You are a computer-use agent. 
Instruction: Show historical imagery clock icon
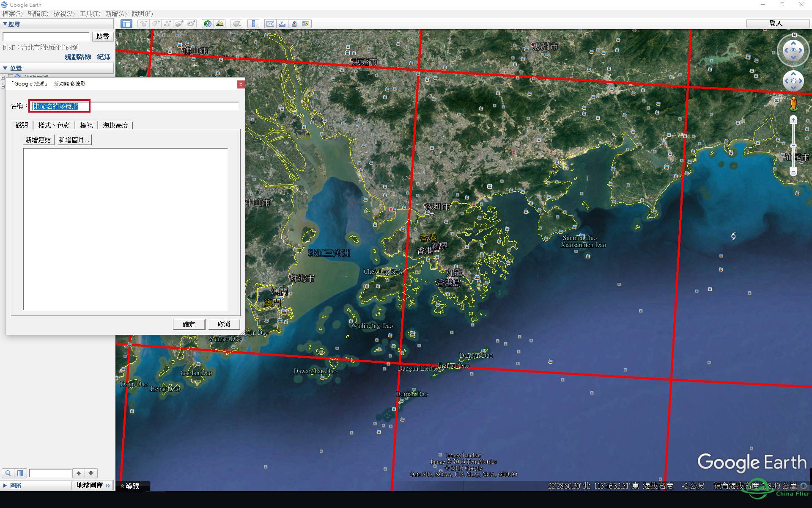coord(207,24)
